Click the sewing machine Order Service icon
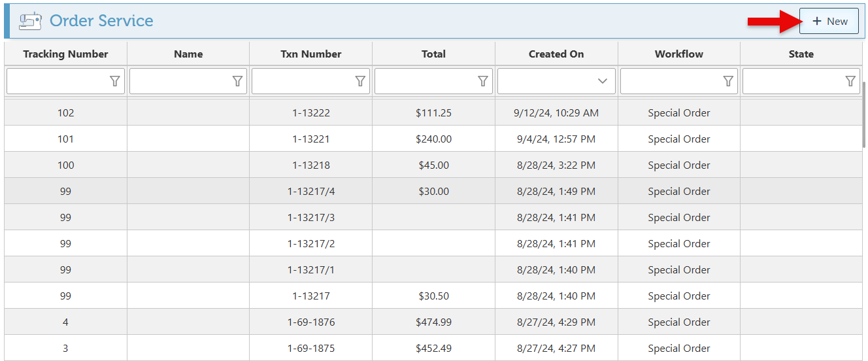868x361 pixels. tap(30, 21)
